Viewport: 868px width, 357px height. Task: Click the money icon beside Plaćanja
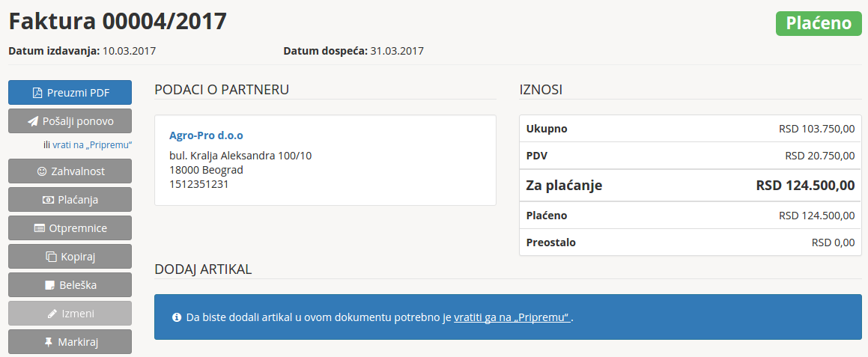[x=48, y=200]
